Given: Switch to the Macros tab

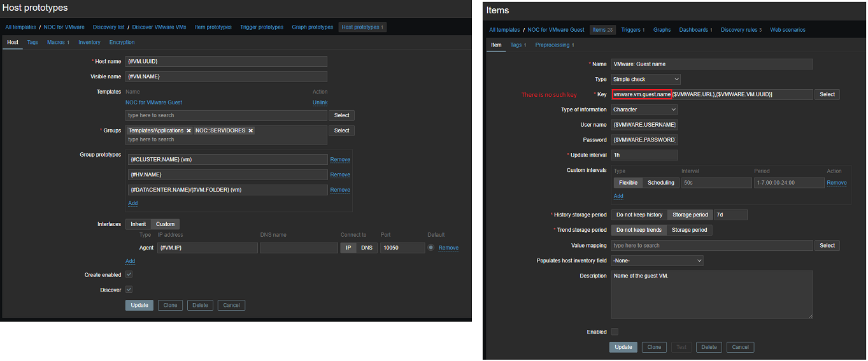Looking at the screenshot, I should pyautogui.click(x=57, y=43).
